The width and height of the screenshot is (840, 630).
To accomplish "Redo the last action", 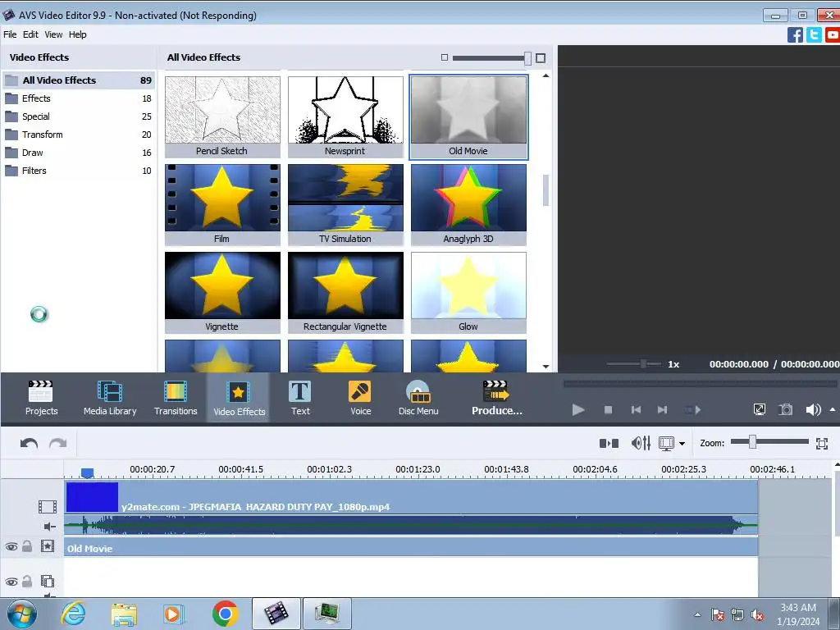I will pos(58,443).
